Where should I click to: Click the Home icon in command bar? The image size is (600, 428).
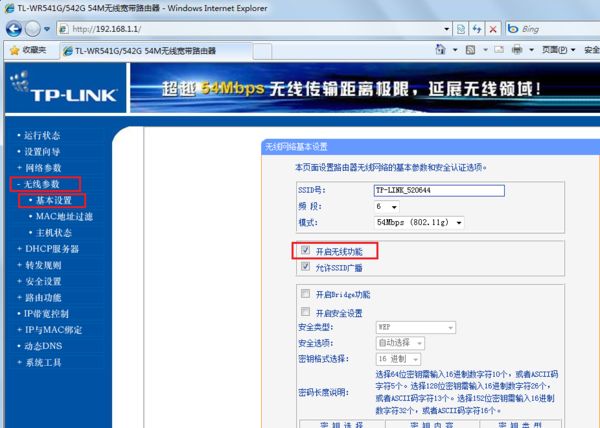tap(440, 49)
